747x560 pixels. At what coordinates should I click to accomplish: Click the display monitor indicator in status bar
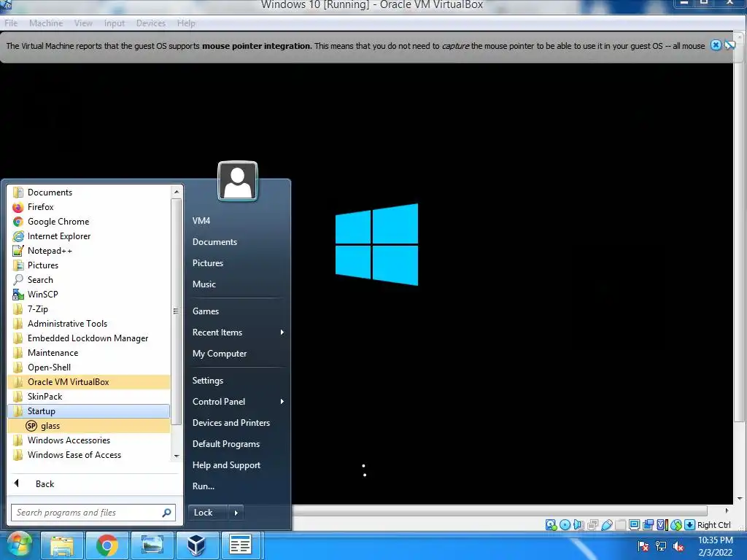pyautogui.click(x=634, y=525)
